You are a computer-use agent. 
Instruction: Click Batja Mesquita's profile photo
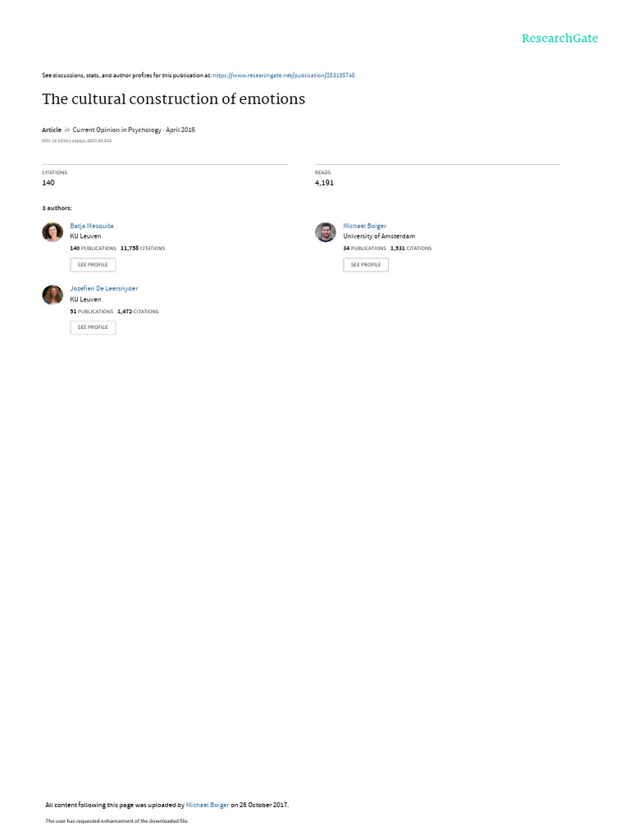pyautogui.click(x=52, y=232)
